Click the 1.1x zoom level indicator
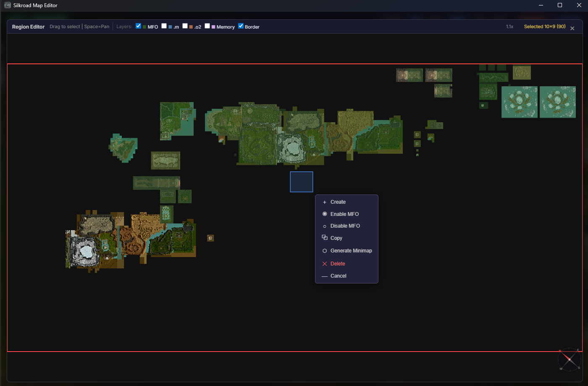Viewport: 588px width, 386px height. point(509,26)
